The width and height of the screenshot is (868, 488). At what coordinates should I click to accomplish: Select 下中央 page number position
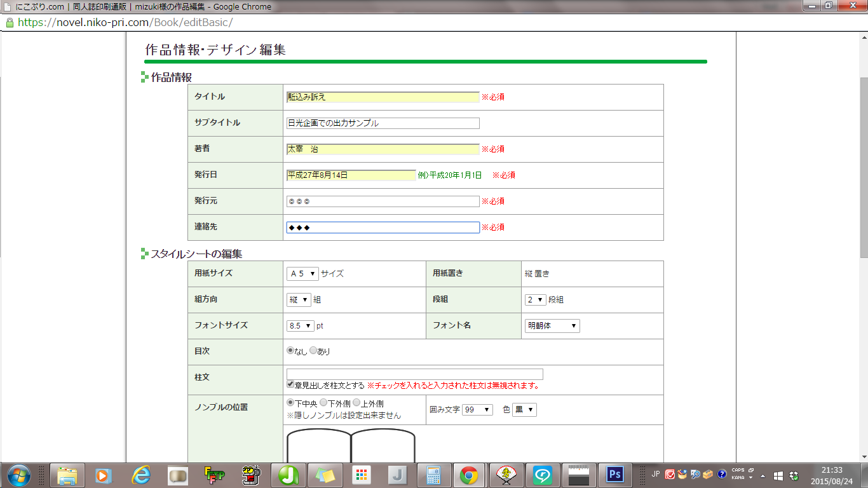(x=290, y=402)
